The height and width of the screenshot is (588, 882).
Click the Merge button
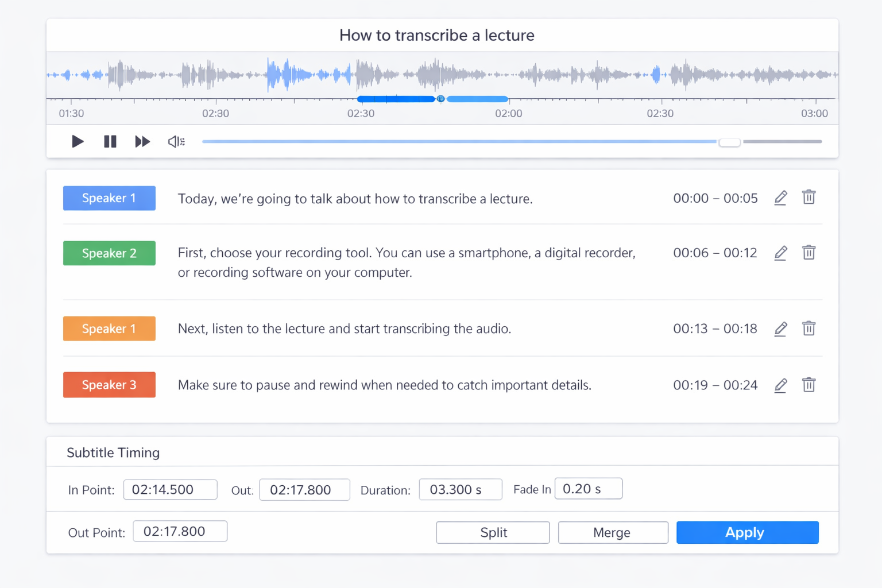pos(612,532)
